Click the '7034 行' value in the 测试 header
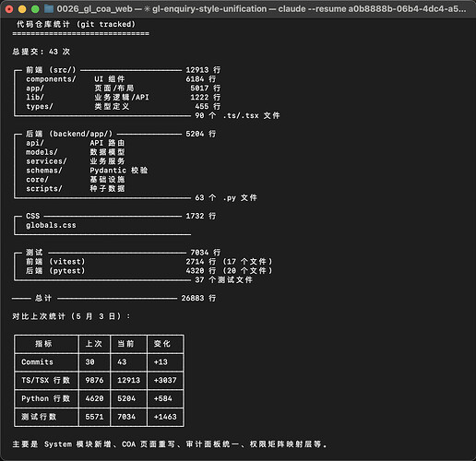The image size is (476, 461). (206, 253)
